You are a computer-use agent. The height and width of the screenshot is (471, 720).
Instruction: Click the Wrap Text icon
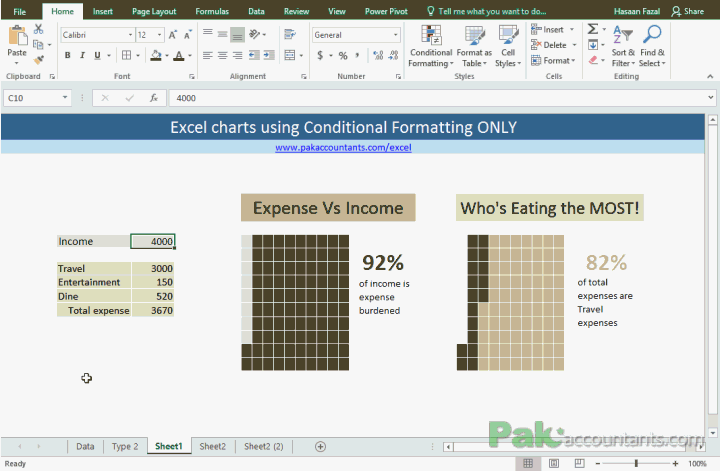[x=289, y=34]
